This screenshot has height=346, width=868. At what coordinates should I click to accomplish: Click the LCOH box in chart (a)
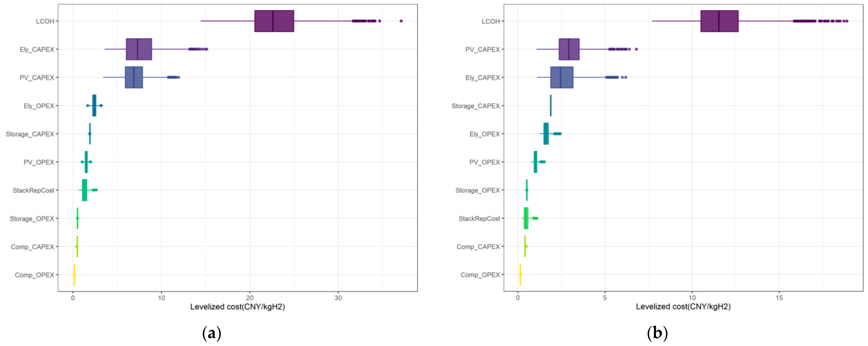click(x=274, y=21)
